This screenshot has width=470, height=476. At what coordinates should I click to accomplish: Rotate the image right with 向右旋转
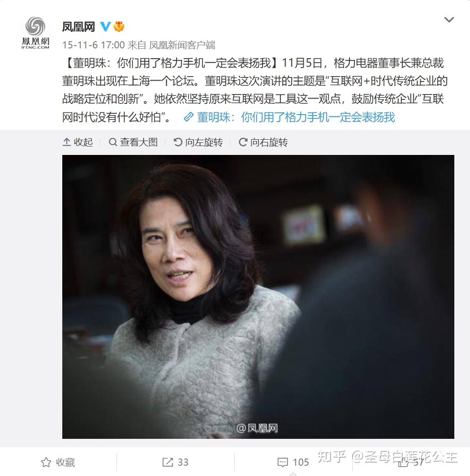pos(263,142)
